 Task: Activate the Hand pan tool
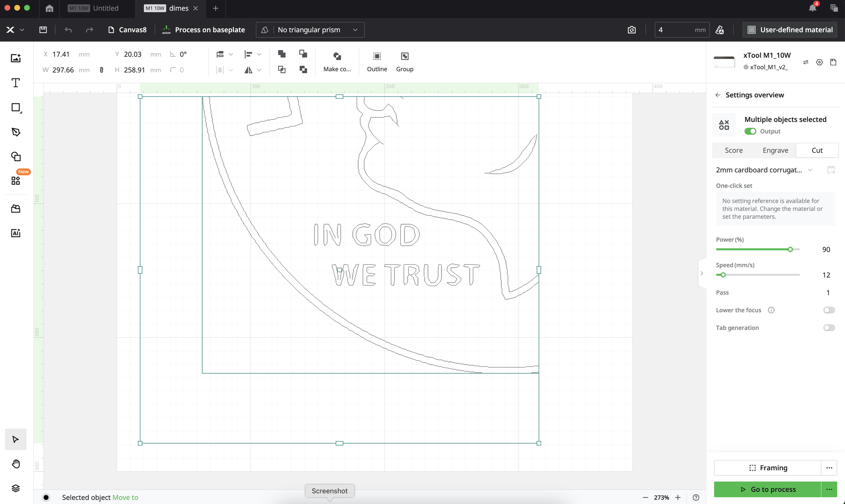[15, 464]
